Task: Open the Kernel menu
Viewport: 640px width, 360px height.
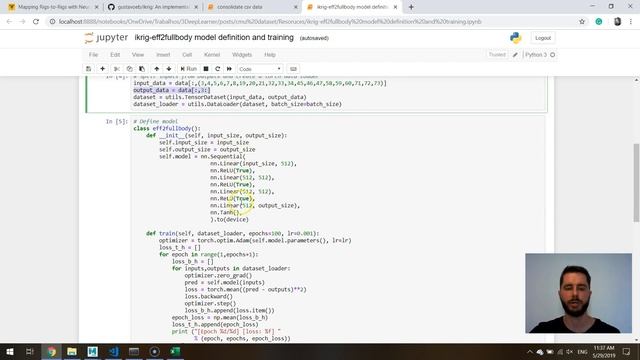Action: click(212, 55)
